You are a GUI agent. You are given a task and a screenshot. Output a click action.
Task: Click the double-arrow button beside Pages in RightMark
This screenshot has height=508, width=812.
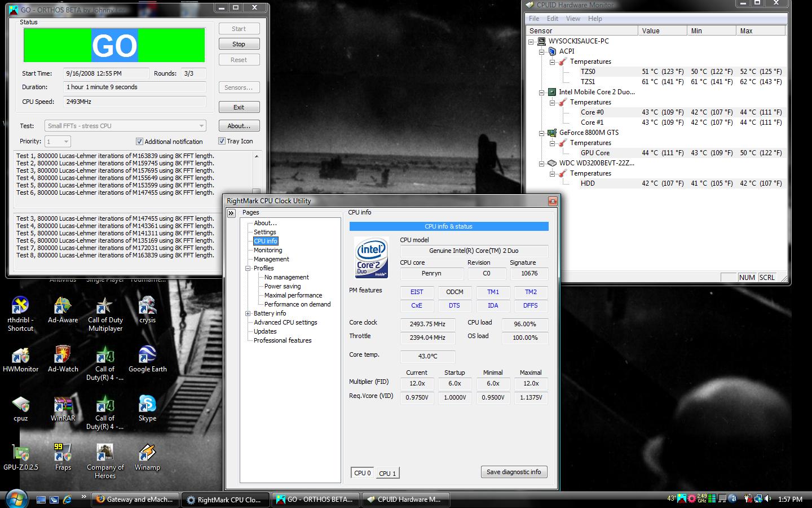tap(231, 213)
